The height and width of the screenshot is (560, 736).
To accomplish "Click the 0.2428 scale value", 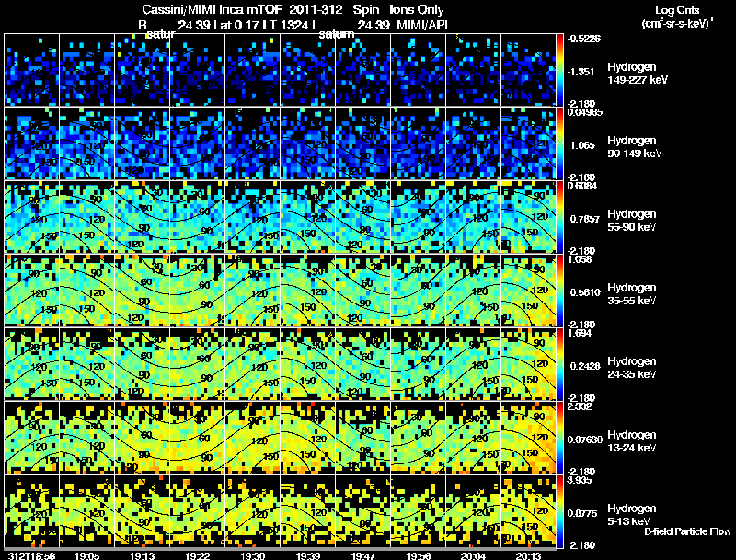I will click(585, 366).
